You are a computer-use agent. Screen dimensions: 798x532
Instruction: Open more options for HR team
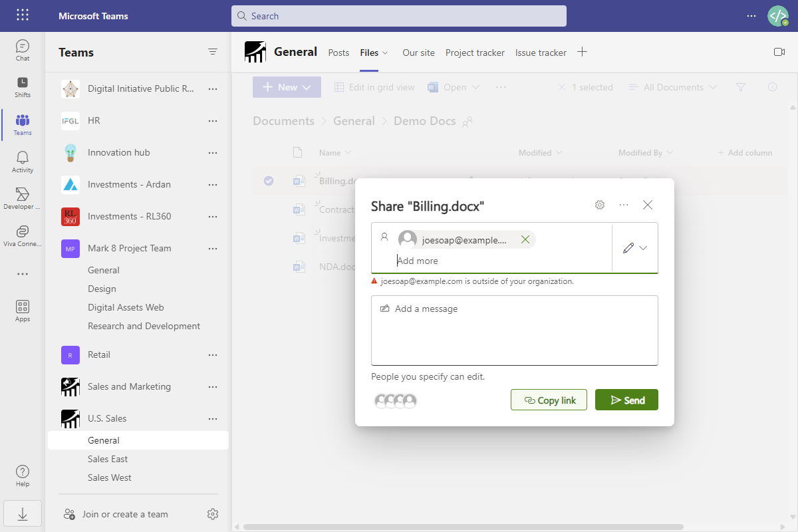(x=213, y=120)
